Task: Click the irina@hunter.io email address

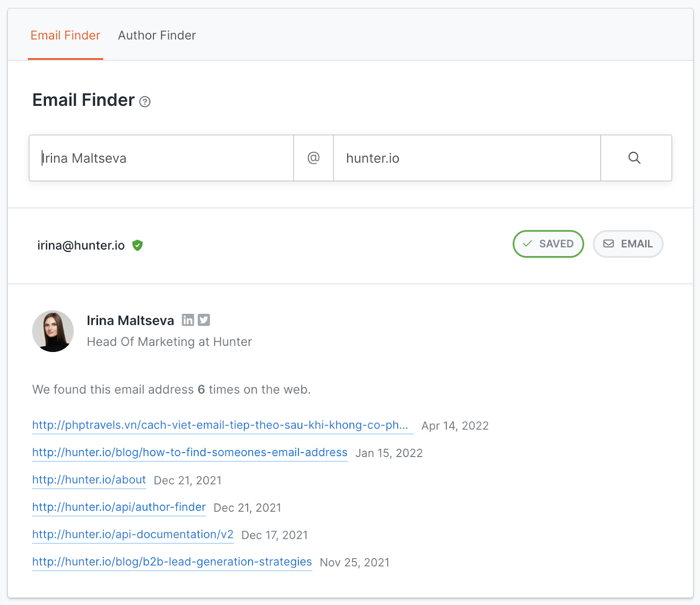Action: [81, 245]
